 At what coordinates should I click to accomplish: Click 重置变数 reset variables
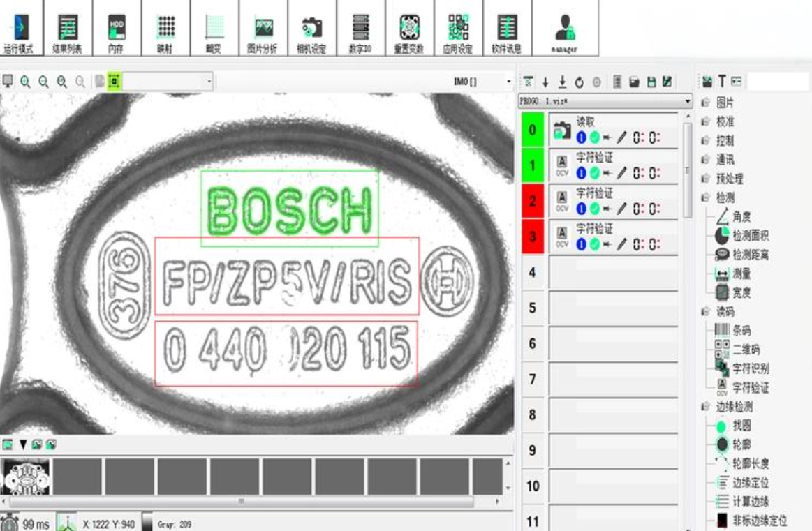pos(410,29)
